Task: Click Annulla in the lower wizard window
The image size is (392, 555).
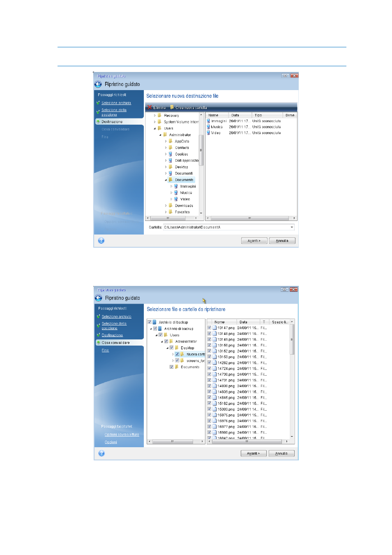Action: pyautogui.click(x=281, y=453)
